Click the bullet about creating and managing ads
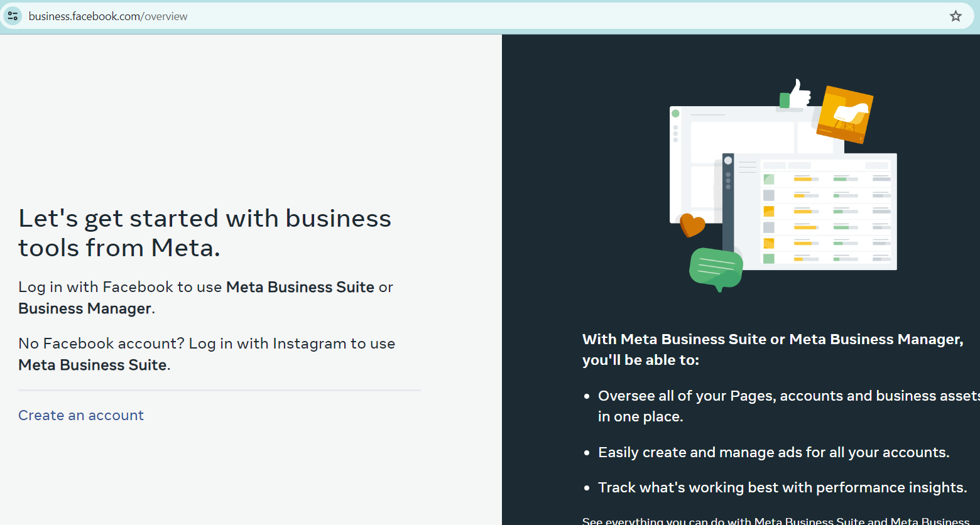The image size is (980, 525). [773, 452]
